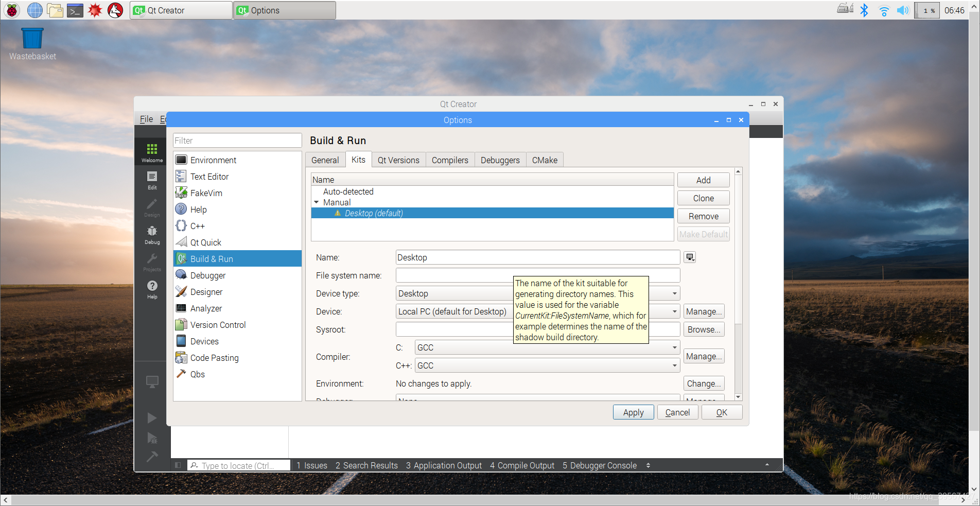Switch to the General tab

325,160
